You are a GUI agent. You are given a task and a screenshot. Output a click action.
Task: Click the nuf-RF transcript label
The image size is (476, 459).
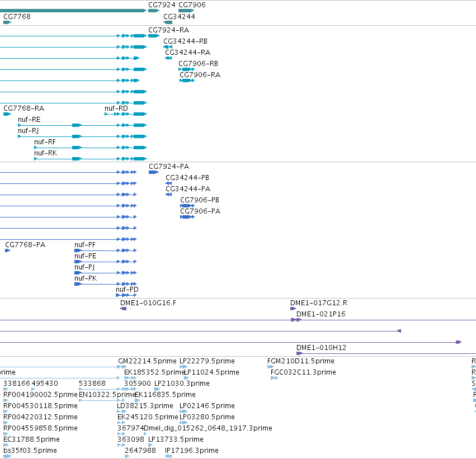click(45, 142)
